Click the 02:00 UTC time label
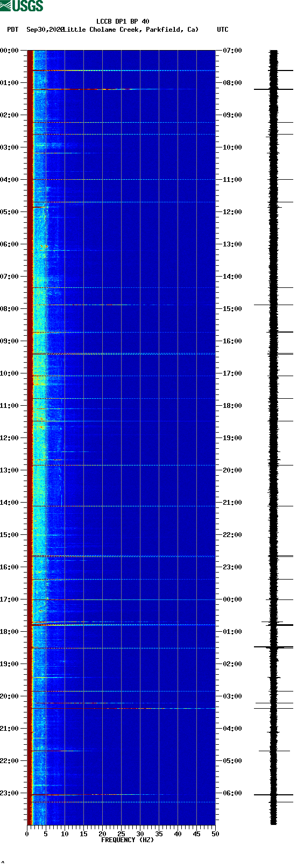 coord(232,664)
